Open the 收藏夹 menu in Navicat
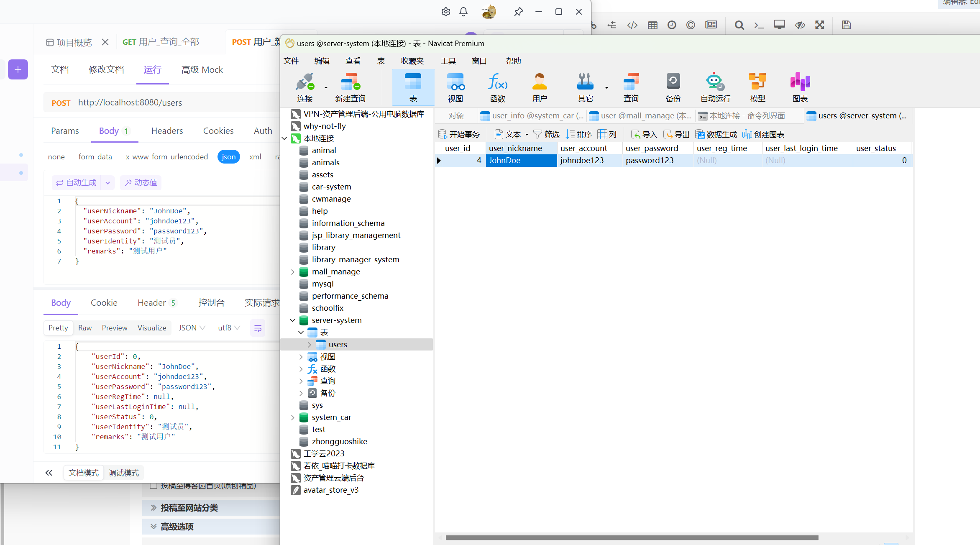Image resolution: width=980 pixels, height=545 pixels. (412, 61)
